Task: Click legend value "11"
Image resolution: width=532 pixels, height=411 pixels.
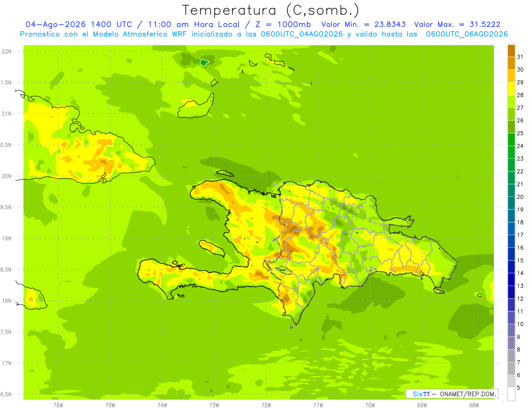Action: (x=520, y=311)
